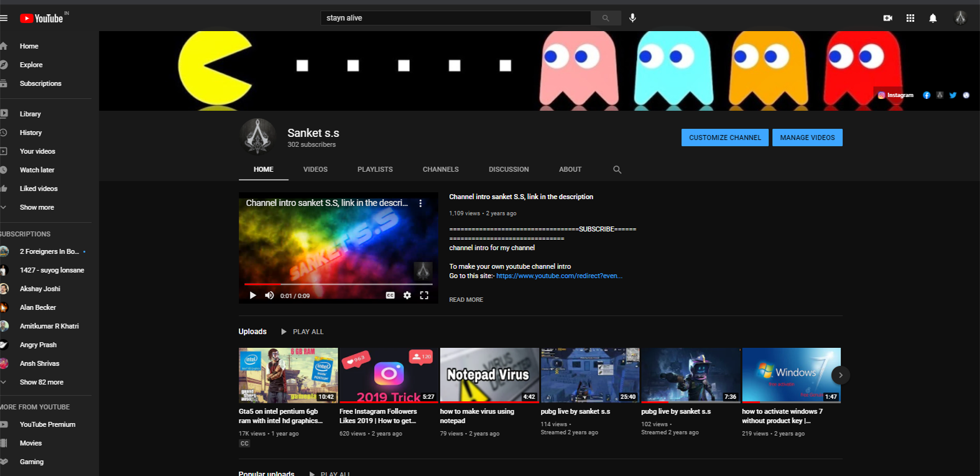The width and height of the screenshot is (980, 476).
Task: Open the create video camera icon
Action: pyautogui.click(x=888, y=18)
